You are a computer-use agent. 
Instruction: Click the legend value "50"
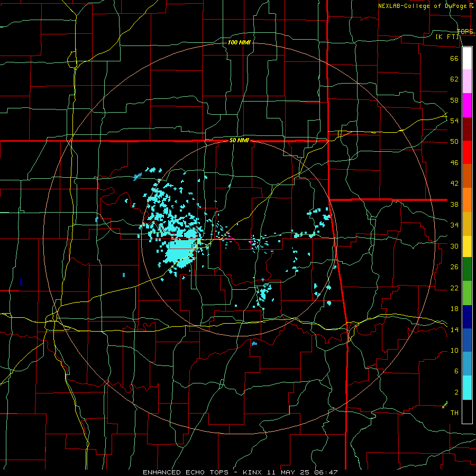pos(454,142)
